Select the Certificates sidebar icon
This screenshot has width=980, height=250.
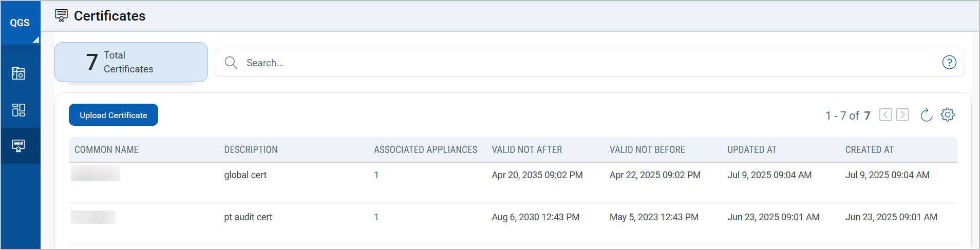[x=18, y=146]
